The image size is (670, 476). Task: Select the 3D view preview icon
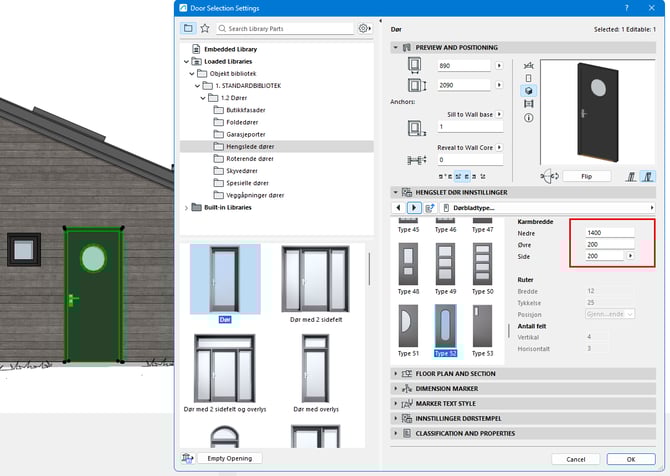pyautogui.click(x=528, y=90)
